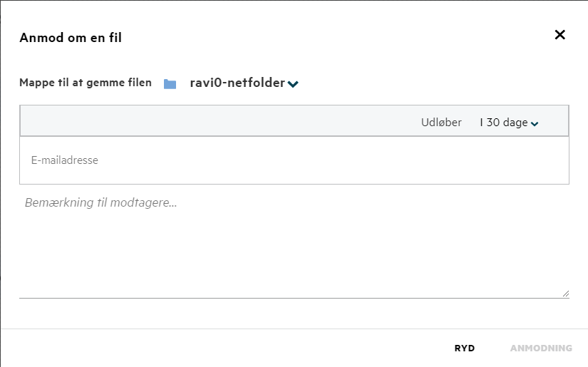Click the blue folder icon

coord(170,84)
